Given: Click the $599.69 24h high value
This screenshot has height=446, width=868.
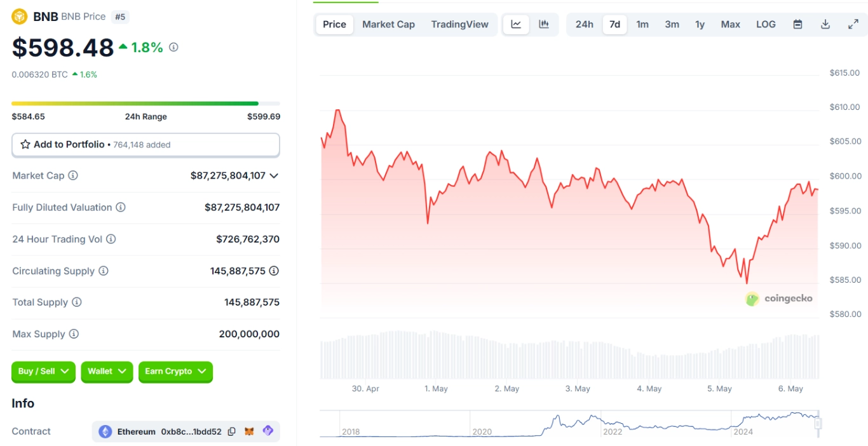Looking at the screenshot, I should click(x=264, y=116).
